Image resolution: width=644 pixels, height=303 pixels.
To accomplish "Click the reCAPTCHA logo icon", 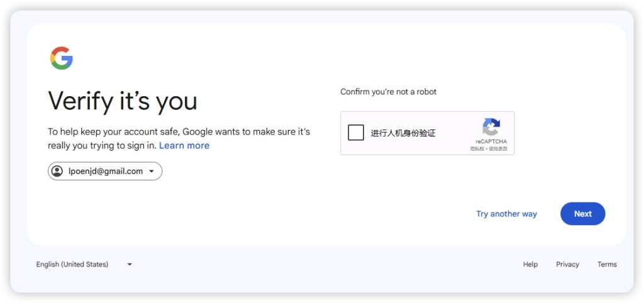I will tap(491, 127).
